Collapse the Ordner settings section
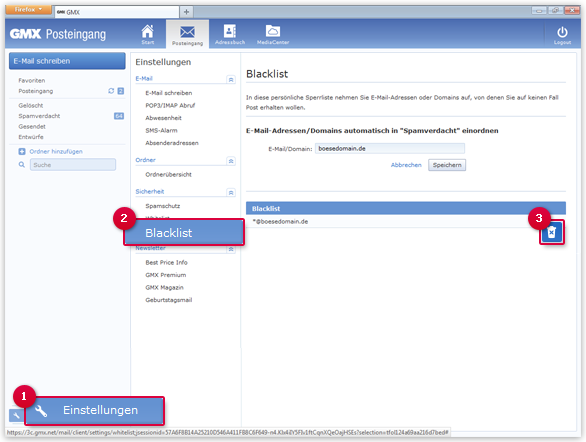 pyautogui.click(x=231, y=161)
